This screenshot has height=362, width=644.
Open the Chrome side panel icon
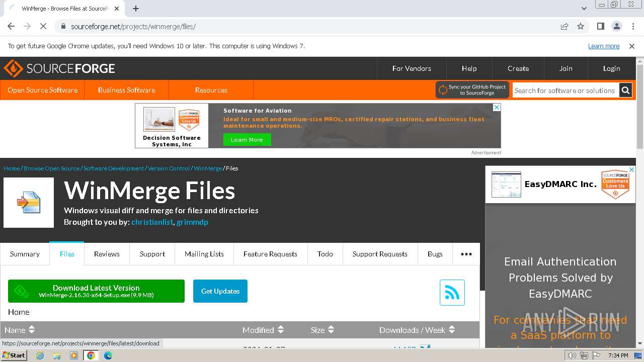(x=600, y=26)
